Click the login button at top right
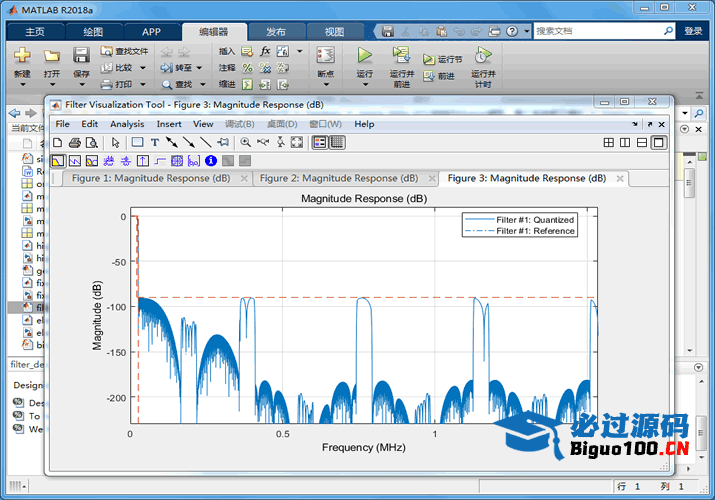 693,31
